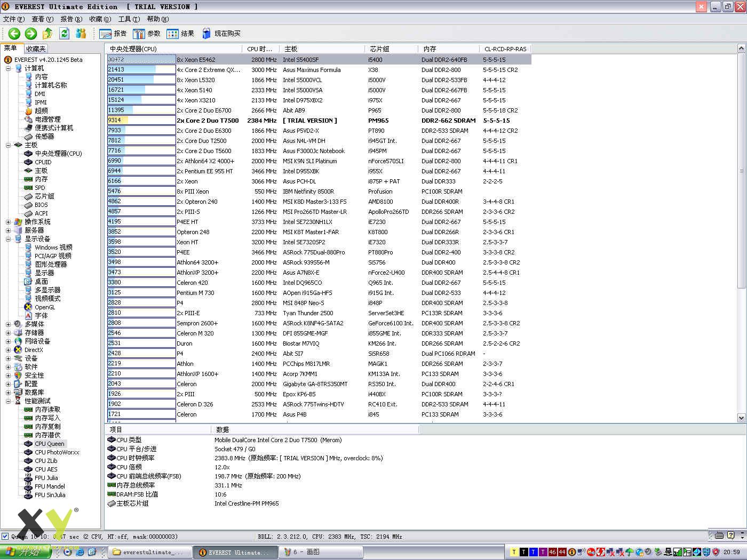Viewport: 747px width, 560px height.
Task: Expand the 服务器 tree node
Action: [x=8, y=230]
